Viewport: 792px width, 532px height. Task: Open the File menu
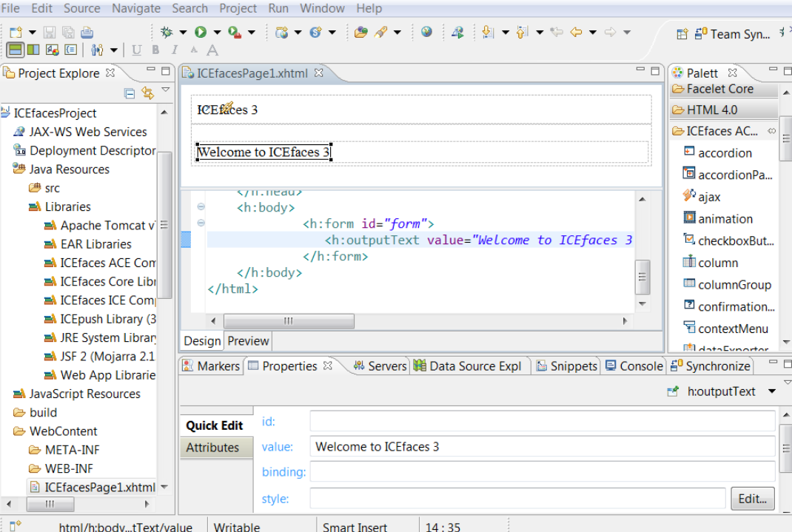click(10, 8)
